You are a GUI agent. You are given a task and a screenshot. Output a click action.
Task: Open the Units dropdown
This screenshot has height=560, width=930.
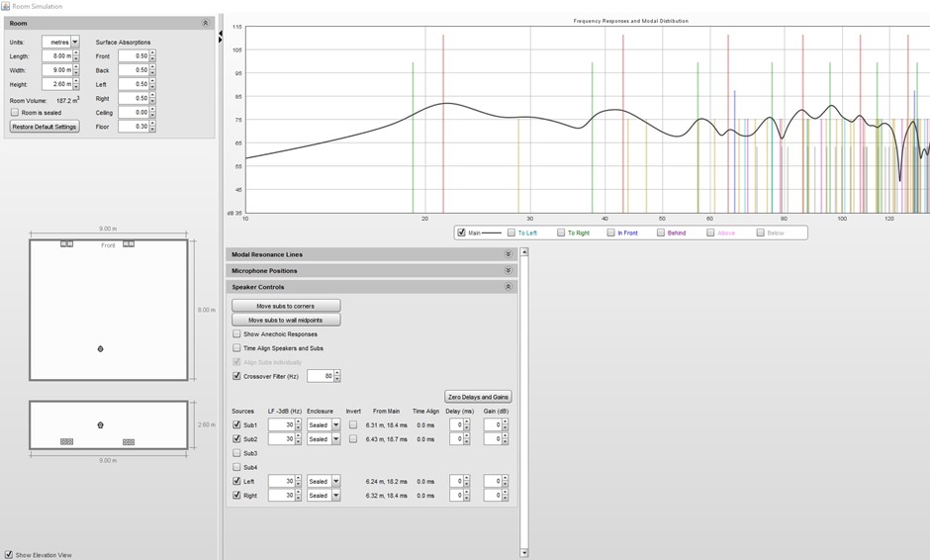(74, 43)
